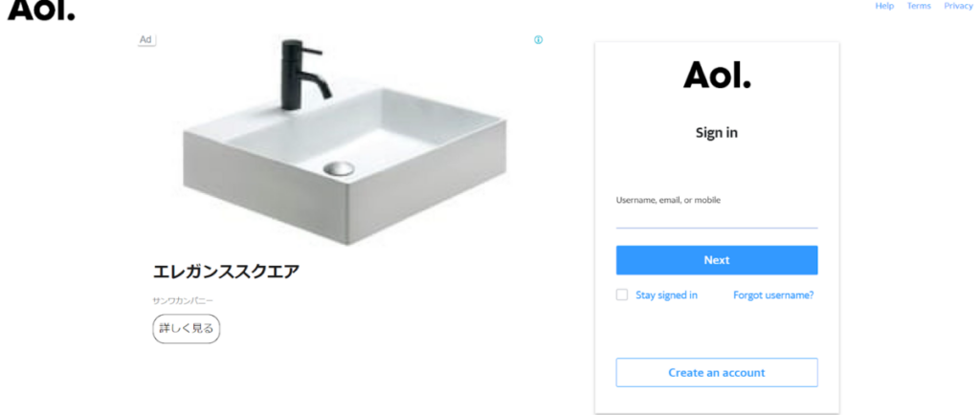Click the Stay signed in label

pyautogui.click(x=666, y=295)
